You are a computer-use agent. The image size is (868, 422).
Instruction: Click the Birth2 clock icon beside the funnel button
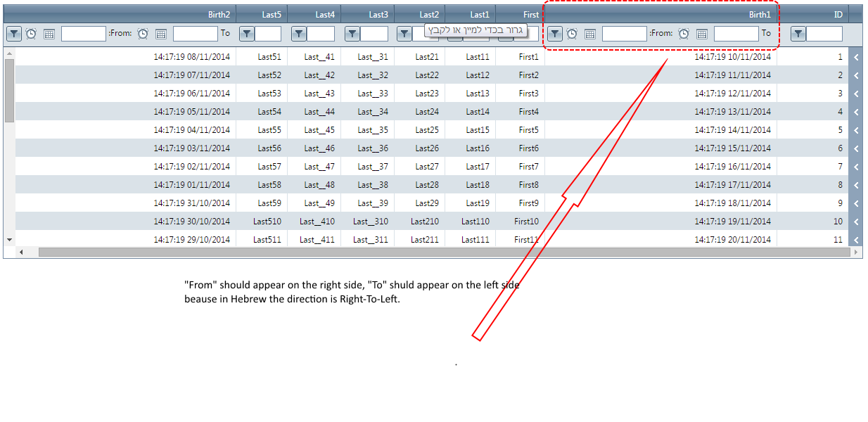31,33
